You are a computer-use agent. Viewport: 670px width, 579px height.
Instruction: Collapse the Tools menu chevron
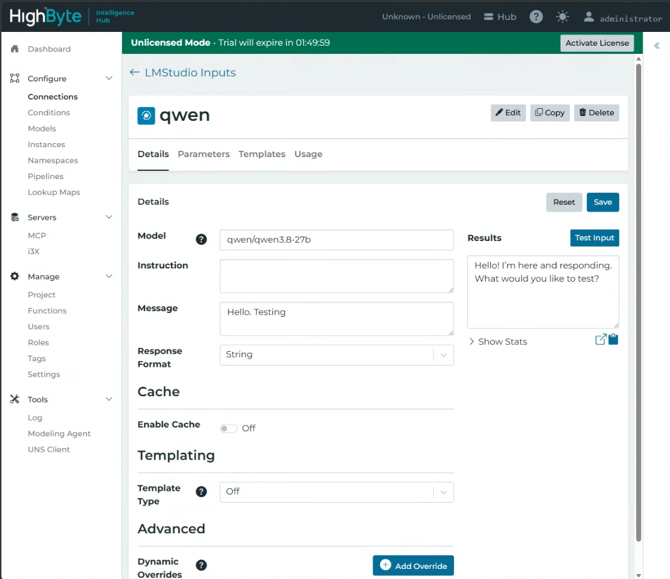109,399
